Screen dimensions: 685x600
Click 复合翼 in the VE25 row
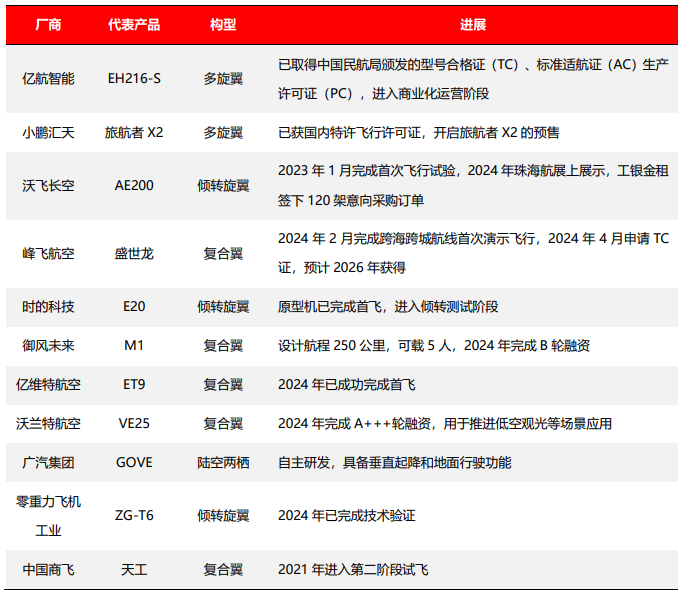(x=223, y=424)
